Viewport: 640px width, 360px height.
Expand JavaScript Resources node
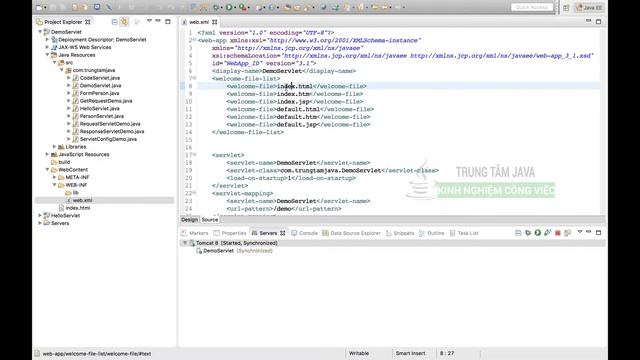(x=47, y=154)
